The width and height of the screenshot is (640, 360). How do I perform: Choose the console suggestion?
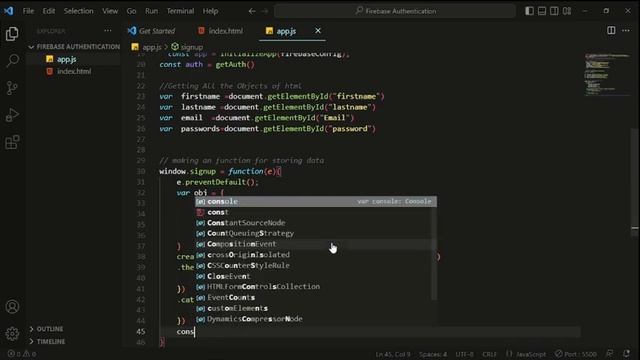click(x=316, y=201)
